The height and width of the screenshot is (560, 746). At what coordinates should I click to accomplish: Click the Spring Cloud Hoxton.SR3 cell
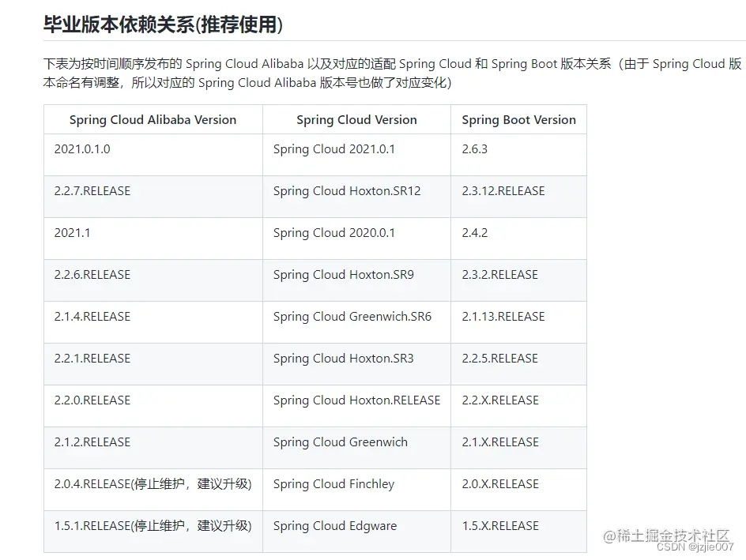point(357,364)
